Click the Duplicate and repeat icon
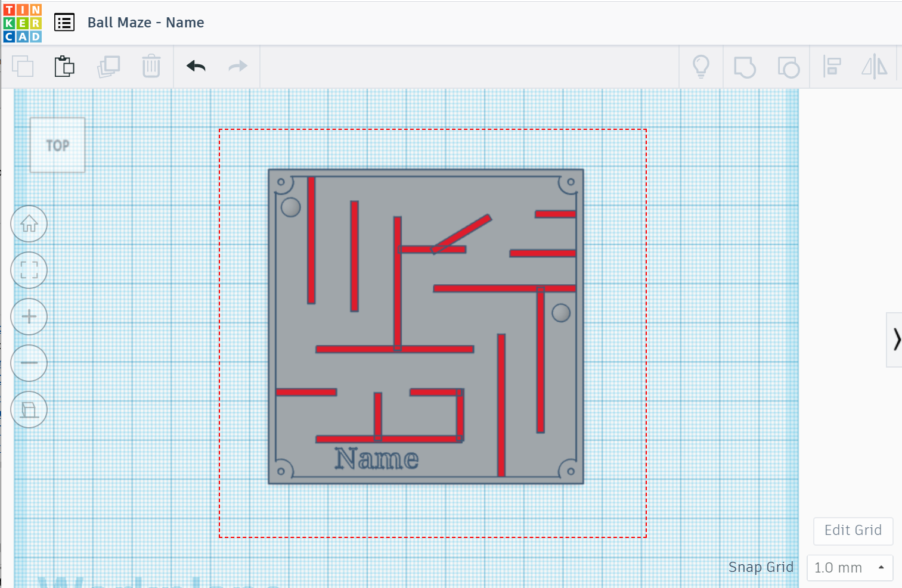 pyautogui.click(x=109, y=66)
